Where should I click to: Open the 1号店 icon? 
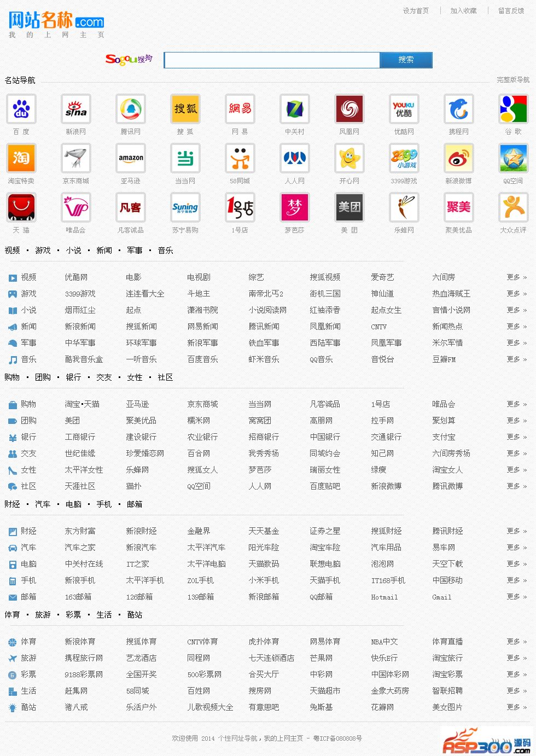(240, 207)
